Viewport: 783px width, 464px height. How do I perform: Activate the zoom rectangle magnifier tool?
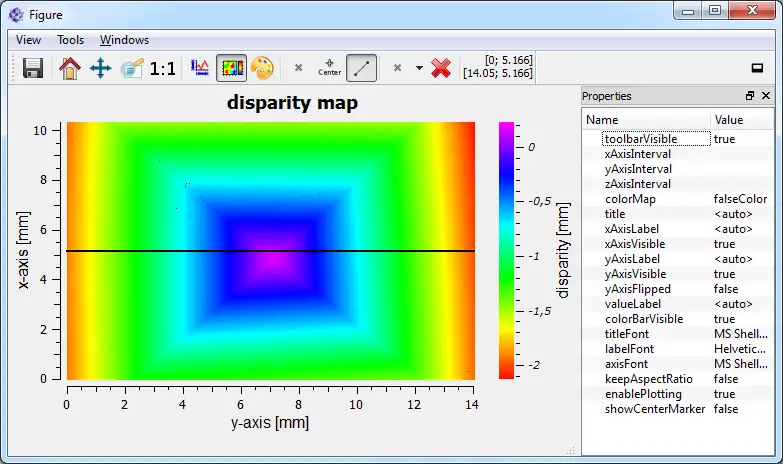pyautogui.click(x=132, y=68)
